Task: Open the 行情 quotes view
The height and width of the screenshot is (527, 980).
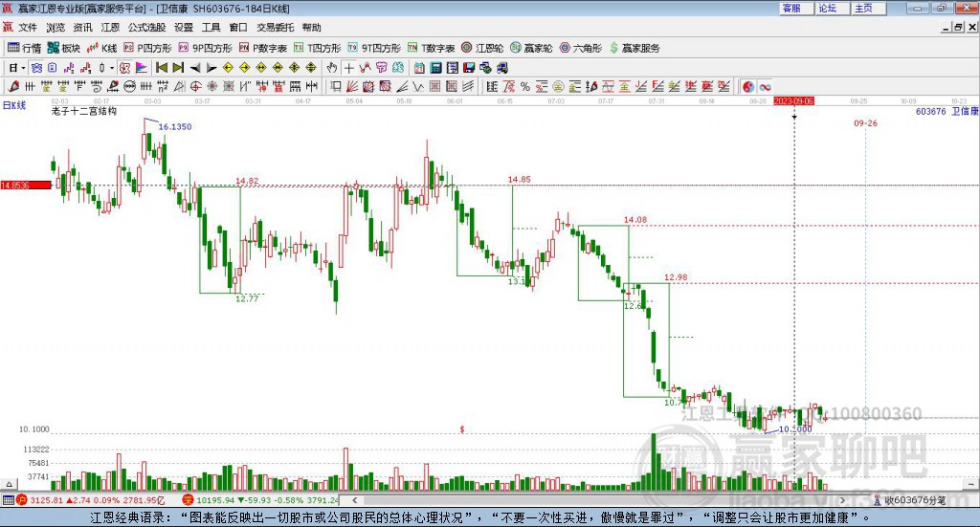Action: (x=24, y=48)
